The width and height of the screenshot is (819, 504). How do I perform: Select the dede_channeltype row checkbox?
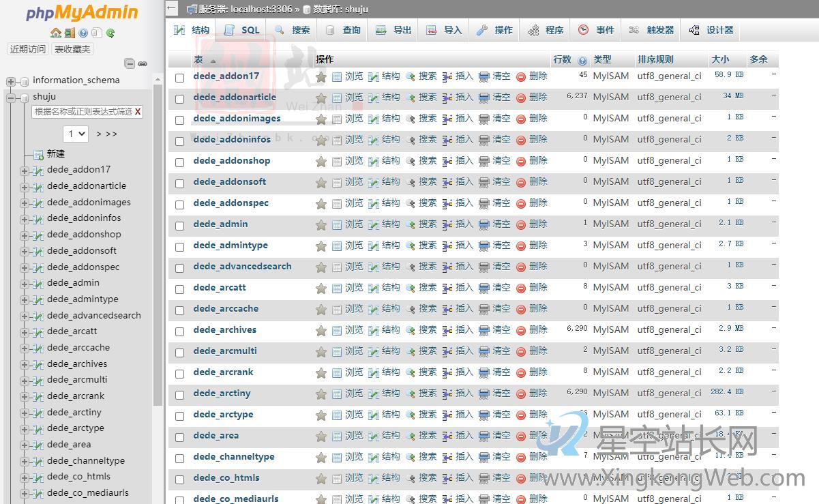(179, 456)
